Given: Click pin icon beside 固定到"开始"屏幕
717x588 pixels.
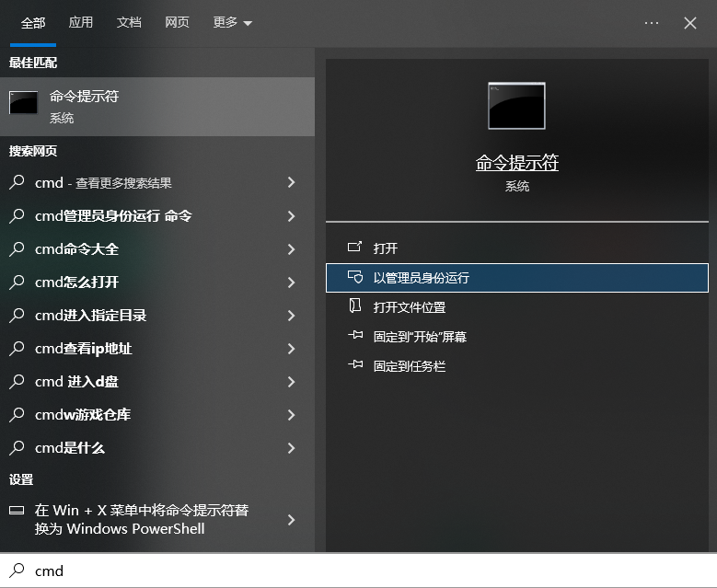Looking at the screenshot, I should tap(355, 335).
